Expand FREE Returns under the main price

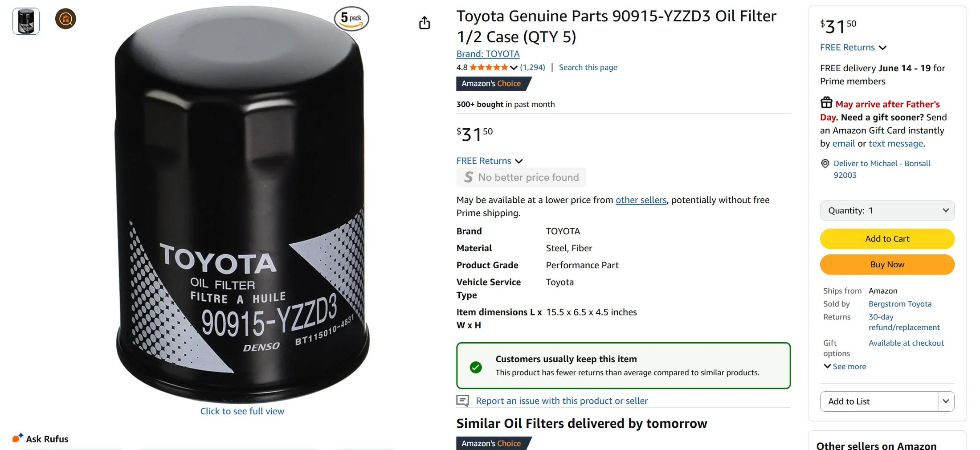[490, 161]
